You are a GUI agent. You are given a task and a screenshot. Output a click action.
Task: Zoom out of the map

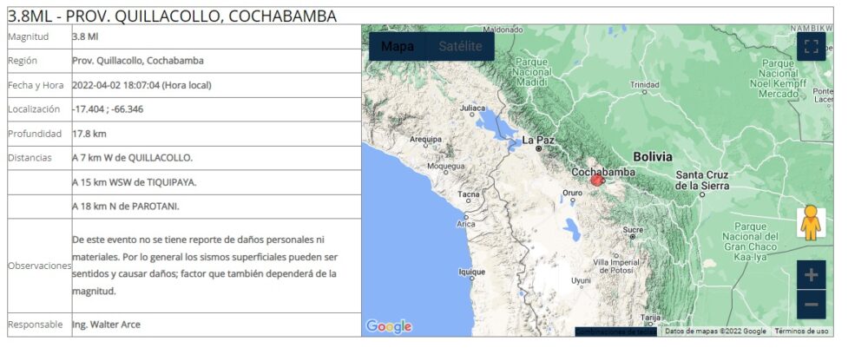coord(811,305)
